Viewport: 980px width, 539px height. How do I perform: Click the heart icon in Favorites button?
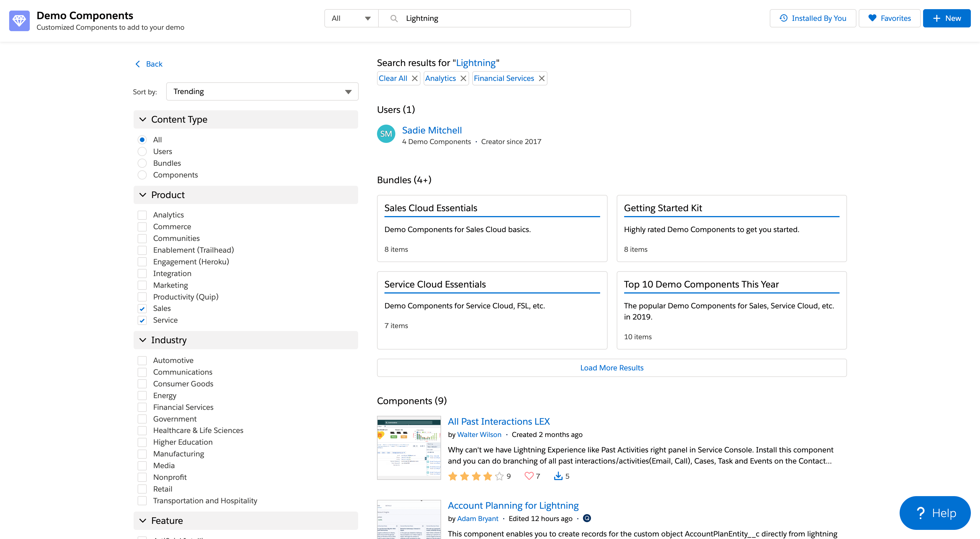tap(872, 18)
